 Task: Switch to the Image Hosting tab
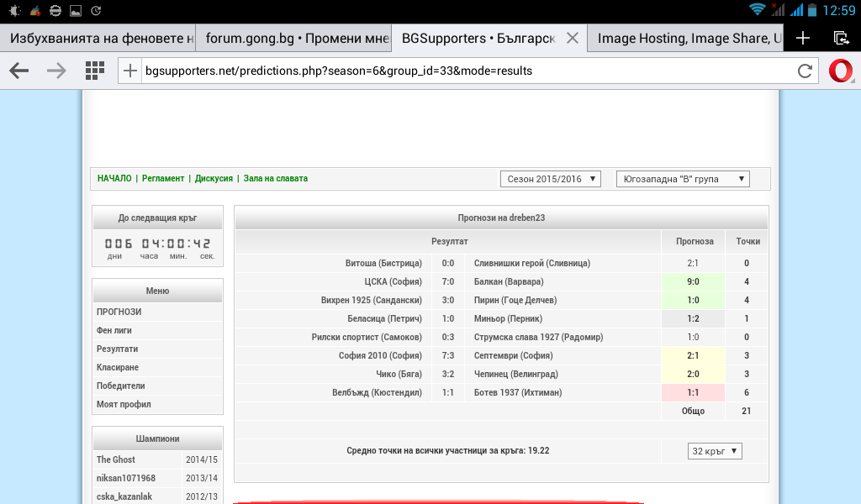coord(685,38)
